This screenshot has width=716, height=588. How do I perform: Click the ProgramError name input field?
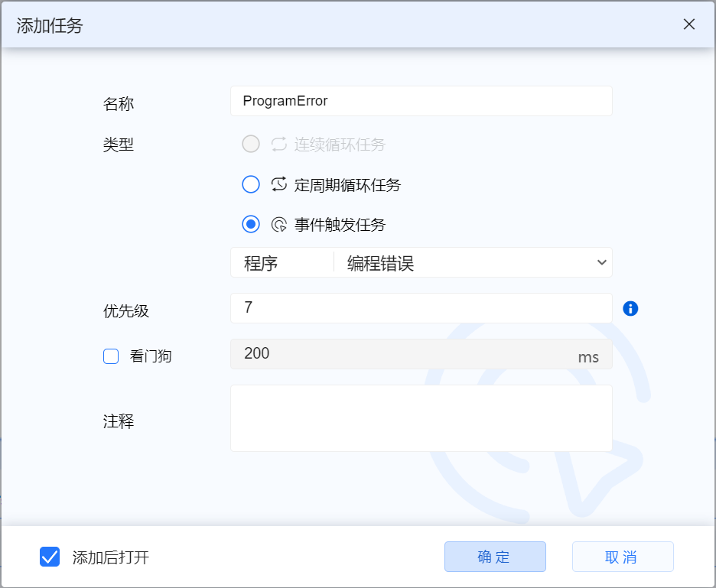click(x=421, y=101)
